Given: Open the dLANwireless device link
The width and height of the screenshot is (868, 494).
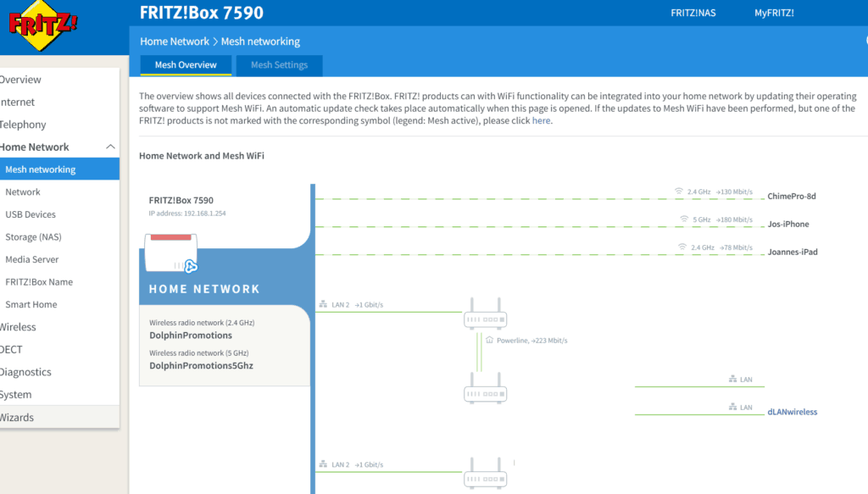Looking at the screenshot, I should [792, 412].
